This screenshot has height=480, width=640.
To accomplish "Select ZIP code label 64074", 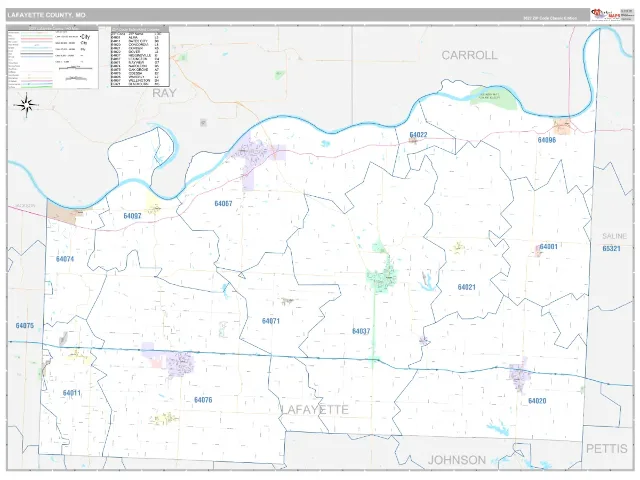I will pyautogui.click(x=65, y=259).
